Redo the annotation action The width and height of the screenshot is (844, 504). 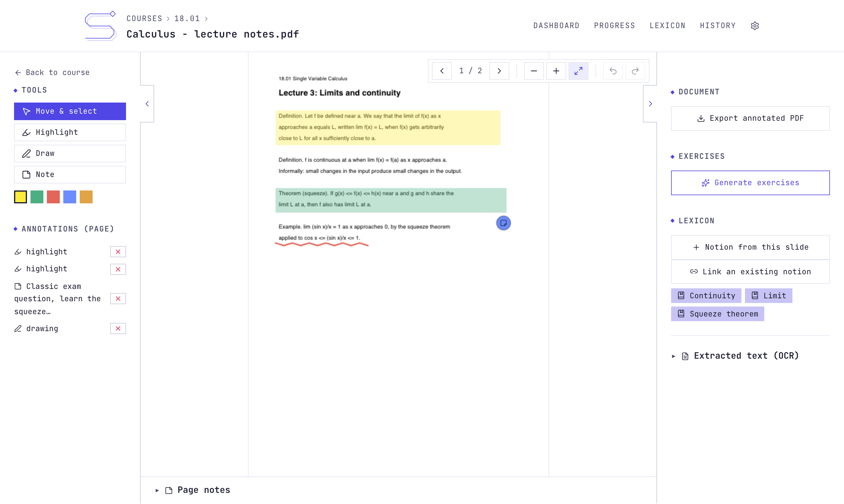pyautogui.click(x=635, y=71)
